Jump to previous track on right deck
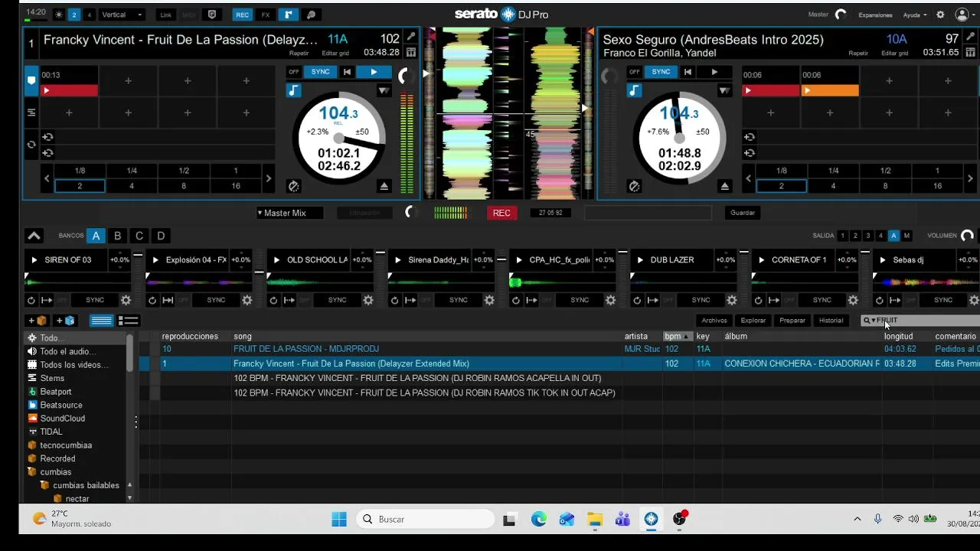This screenshot has height=551, width=980. (x=688, y=72)
